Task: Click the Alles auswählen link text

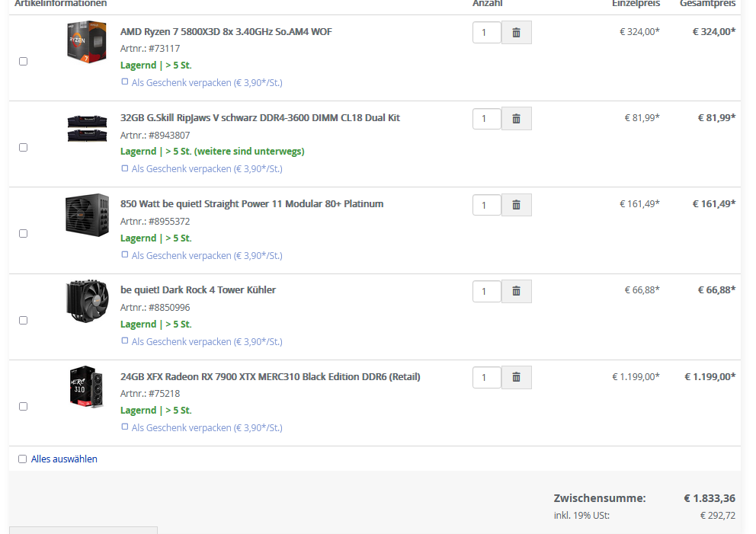Action: point(64,459)
